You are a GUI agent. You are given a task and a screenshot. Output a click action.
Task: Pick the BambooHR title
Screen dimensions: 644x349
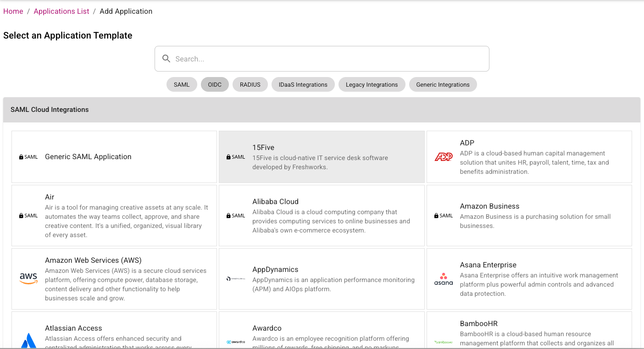479,324
